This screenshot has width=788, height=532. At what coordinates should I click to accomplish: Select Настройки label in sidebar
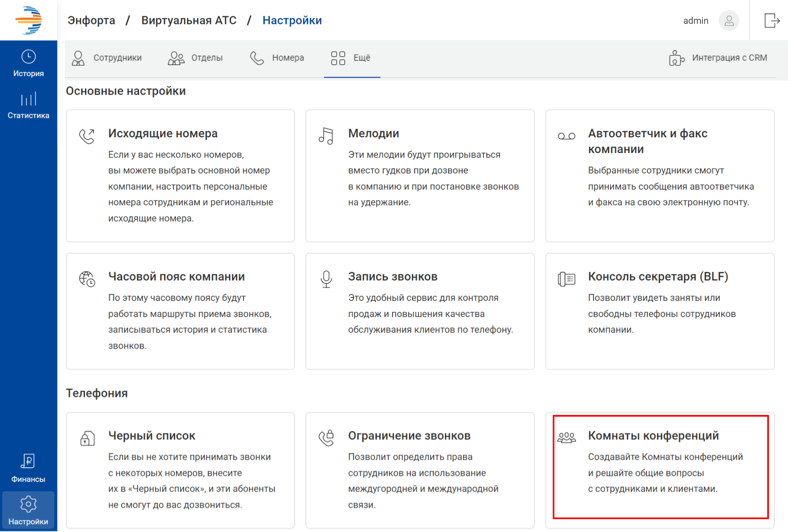coord(28,522)
